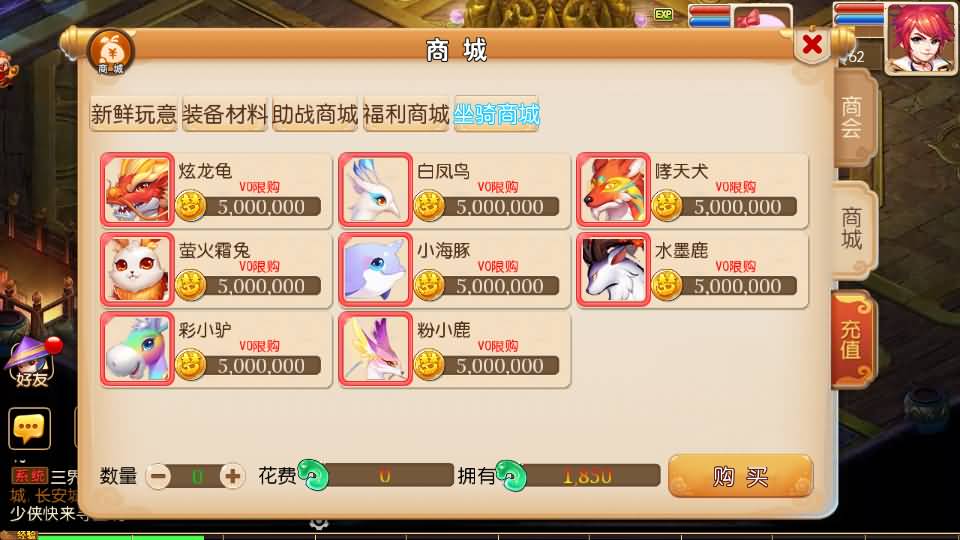
Task: Pick the 萤火霜兔 rabbit mount icon
Action: [x=137, y=269]
